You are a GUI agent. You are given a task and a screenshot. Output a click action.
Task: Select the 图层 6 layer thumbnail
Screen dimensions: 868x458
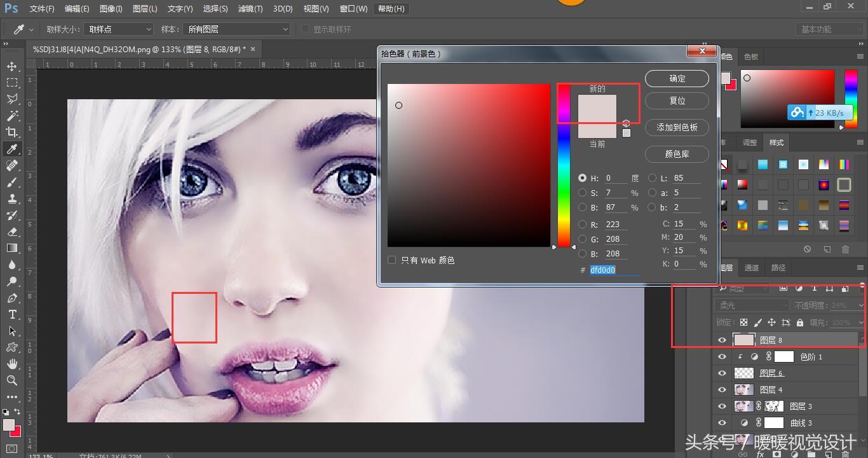744,373
